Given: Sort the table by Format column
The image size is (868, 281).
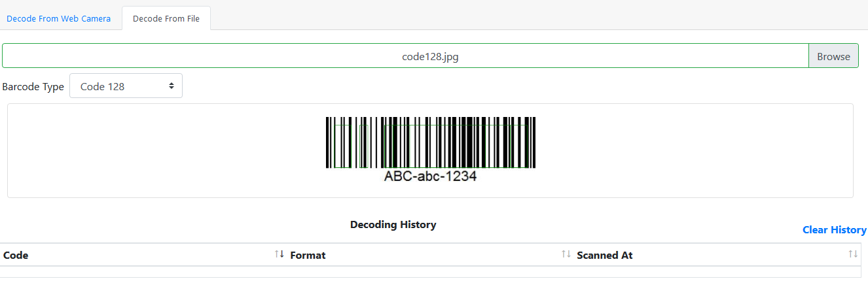Looking at the screenshot, I should [x=430, y=255].
